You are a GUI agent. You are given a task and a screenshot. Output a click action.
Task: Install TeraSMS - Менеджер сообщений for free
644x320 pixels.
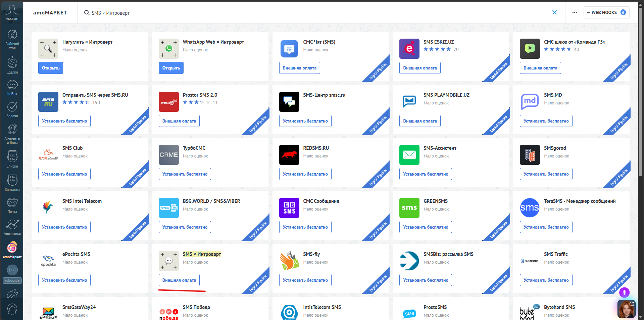[546, 227]
